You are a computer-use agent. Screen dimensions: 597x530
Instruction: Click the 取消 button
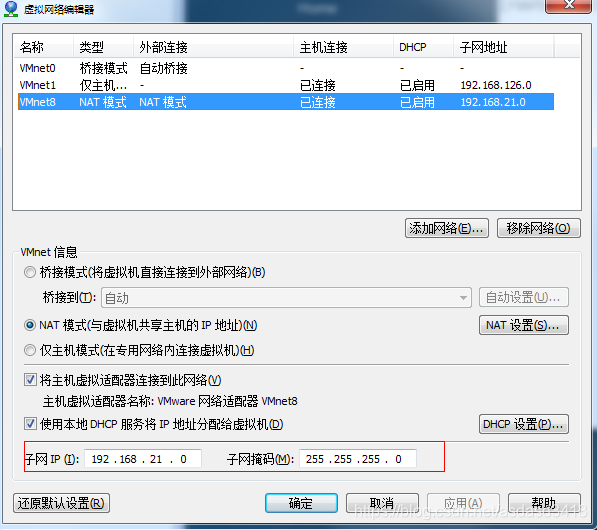point(382,503)
